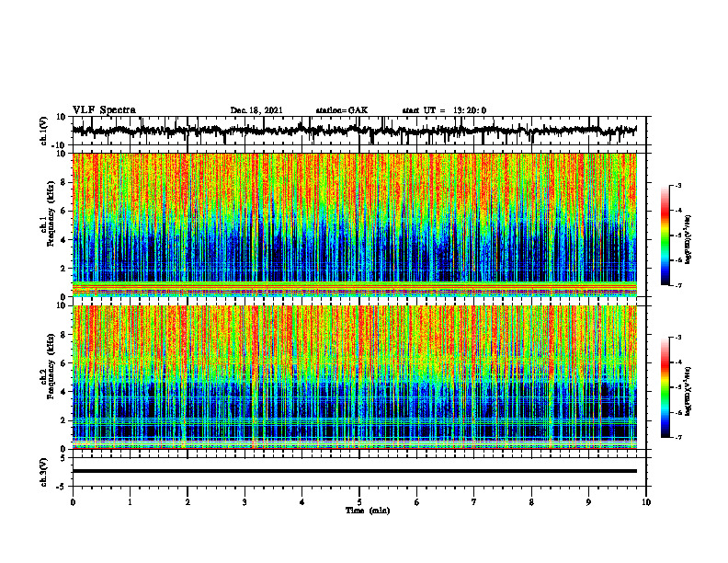Click the "-7" label on ch.1 color scale
Image resolution: width=728 pixels, height=563 pixels.
click(x=678, y=285)
